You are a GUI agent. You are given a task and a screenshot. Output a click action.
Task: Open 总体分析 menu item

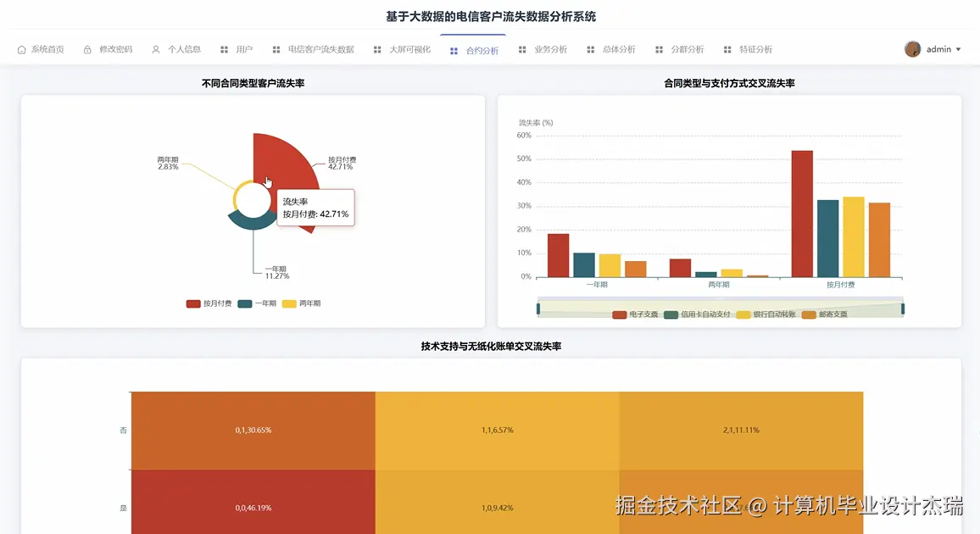[x=619, y=49]
